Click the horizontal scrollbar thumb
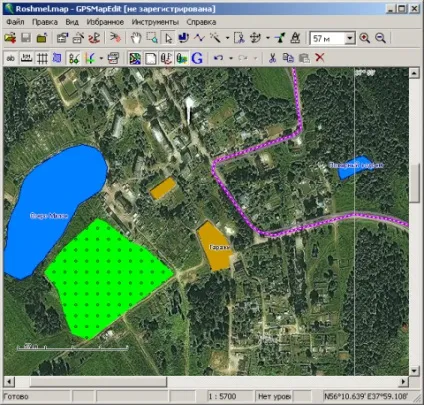Screen dimensions: 424x405 98,382
